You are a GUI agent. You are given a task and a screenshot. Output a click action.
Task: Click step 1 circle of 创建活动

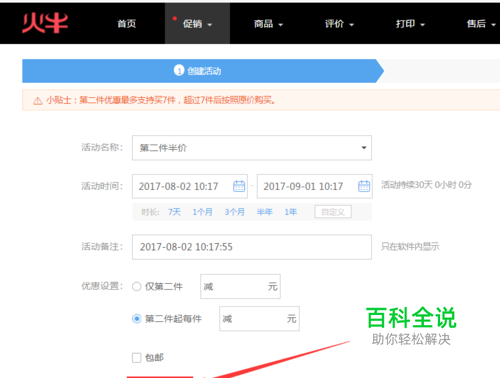pyautogui.click(x=179, y=70)
